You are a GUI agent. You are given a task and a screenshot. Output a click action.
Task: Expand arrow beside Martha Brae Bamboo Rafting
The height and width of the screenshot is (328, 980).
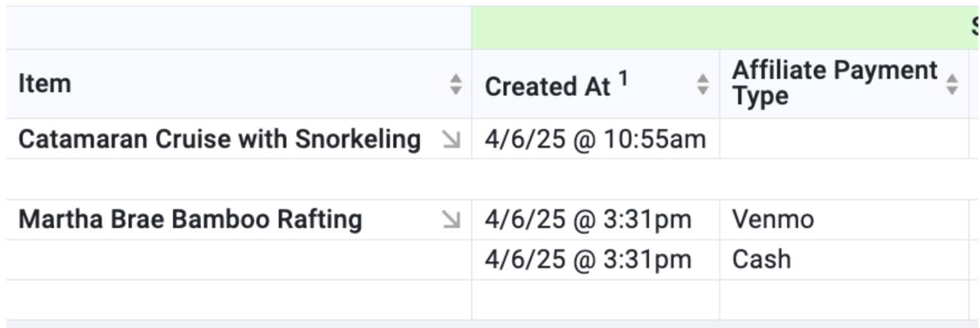point(452,220)
